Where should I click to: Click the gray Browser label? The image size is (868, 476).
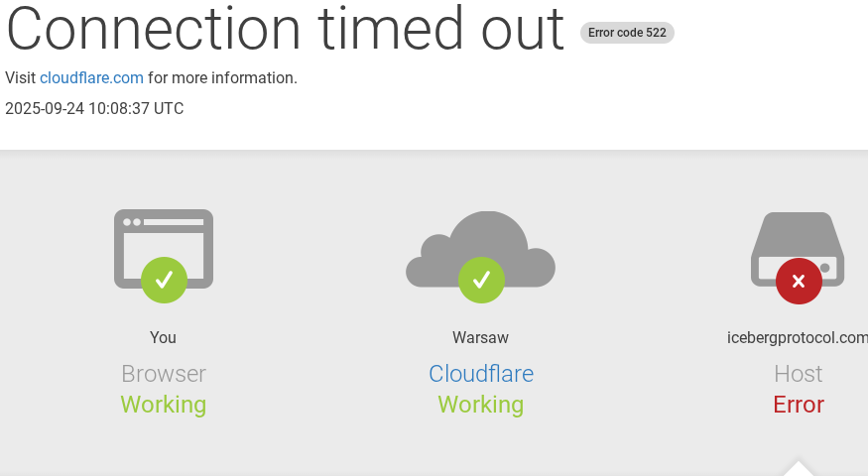164,374
